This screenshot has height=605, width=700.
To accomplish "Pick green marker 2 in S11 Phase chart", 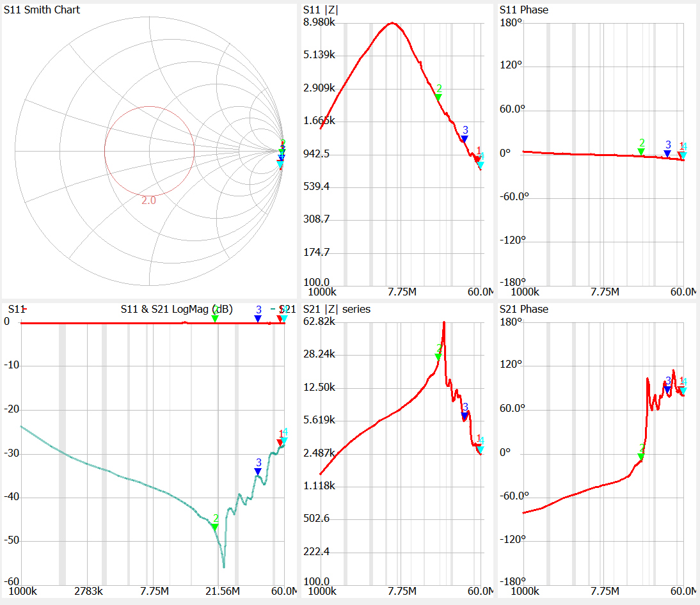I will click(641, 152).
